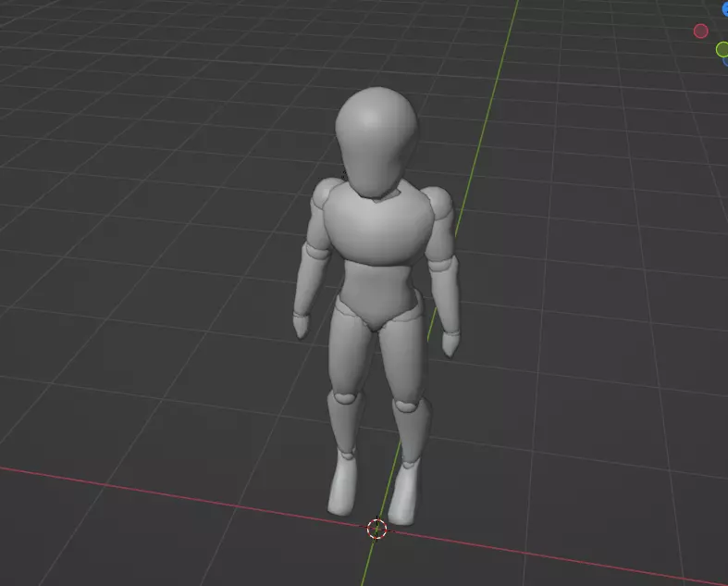Click the red negative X axis gizmo circle
This screenshot has width=728, height=586.
[700, 31]
